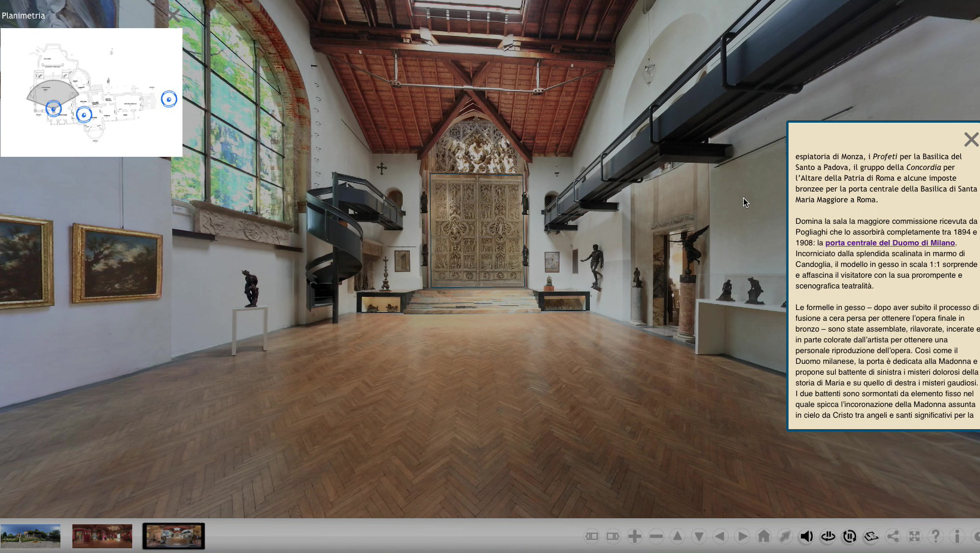Go to the next panorama scene

click(x=613, y=536)
